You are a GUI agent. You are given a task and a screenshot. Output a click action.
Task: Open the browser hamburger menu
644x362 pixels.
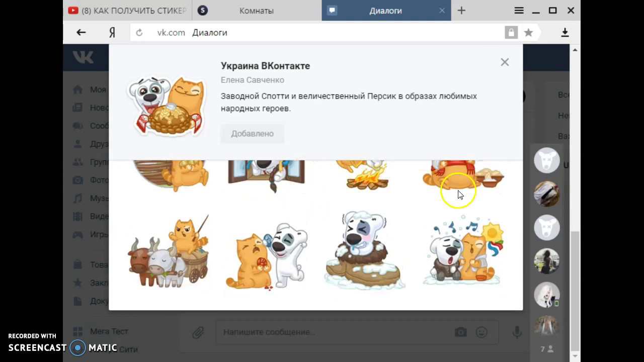519,11
